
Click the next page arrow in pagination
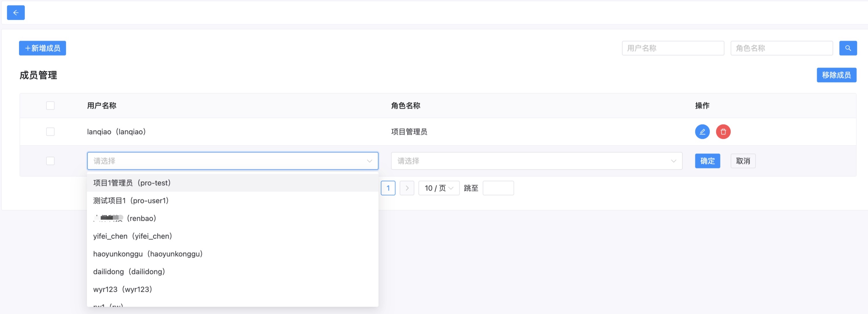tap(407, 188)
